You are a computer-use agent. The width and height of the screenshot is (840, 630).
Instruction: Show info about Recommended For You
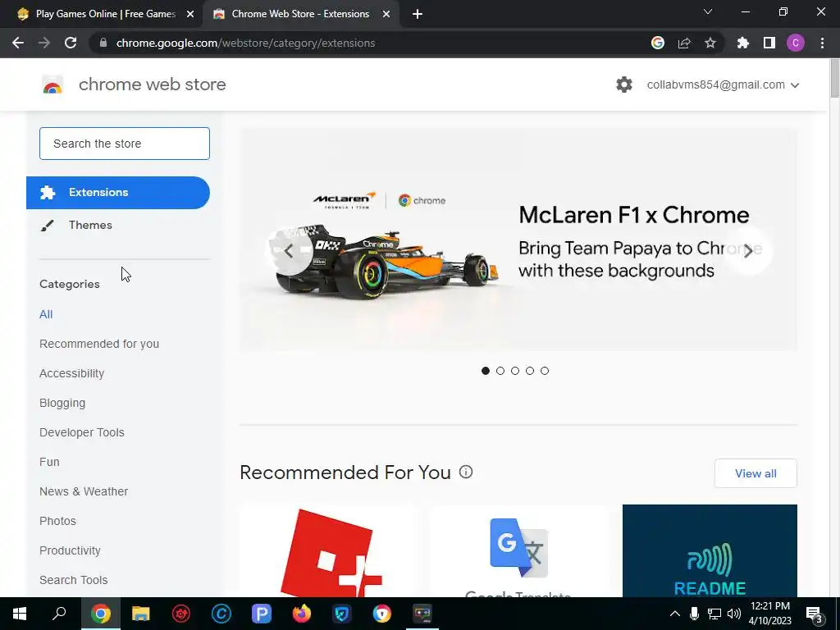(x=466, y=472)
